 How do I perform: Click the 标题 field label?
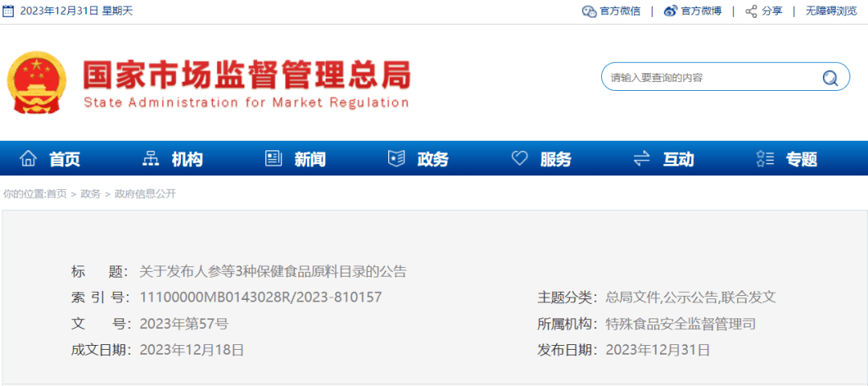point(100,271)
